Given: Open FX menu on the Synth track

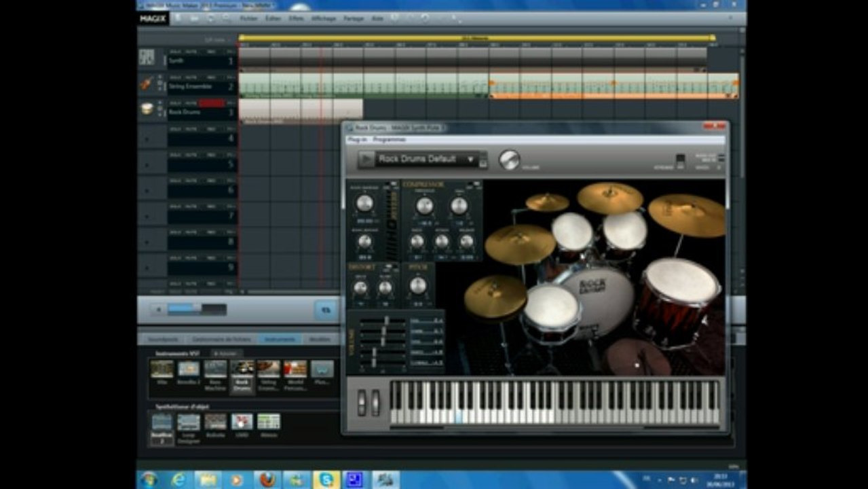Looking at the screenshot, I should (231, 52).
